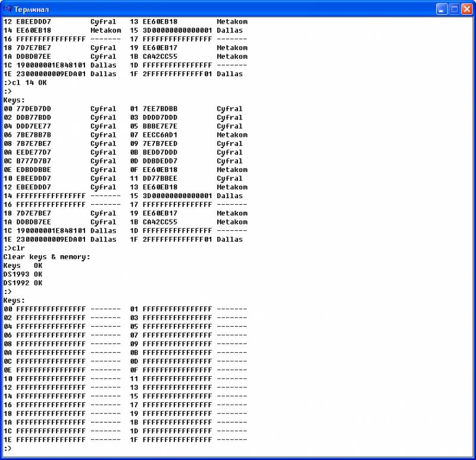The height and width of the screenshot is (460, 476).
Task: Click Cyfral label next to DD77BBEE
Action: (x=230, y=179)
